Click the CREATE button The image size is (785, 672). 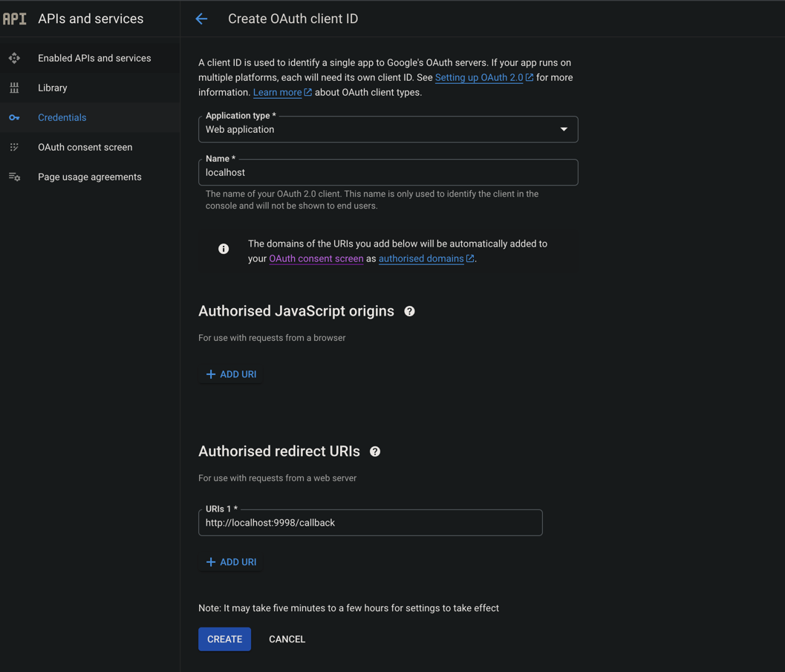pyautogui.click(x=225, y=639)
